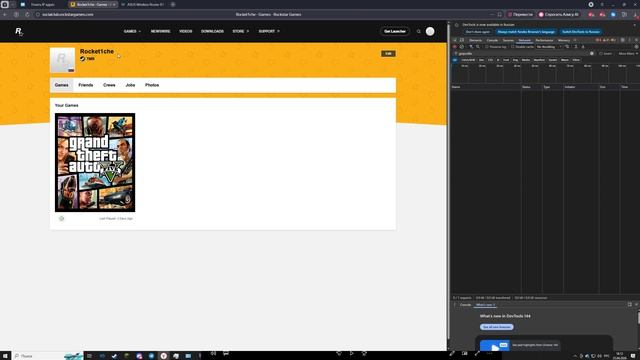This screenshot has width=640, height=360.
Task: Select the CSS filter chip
Action: tap(490, 60)
